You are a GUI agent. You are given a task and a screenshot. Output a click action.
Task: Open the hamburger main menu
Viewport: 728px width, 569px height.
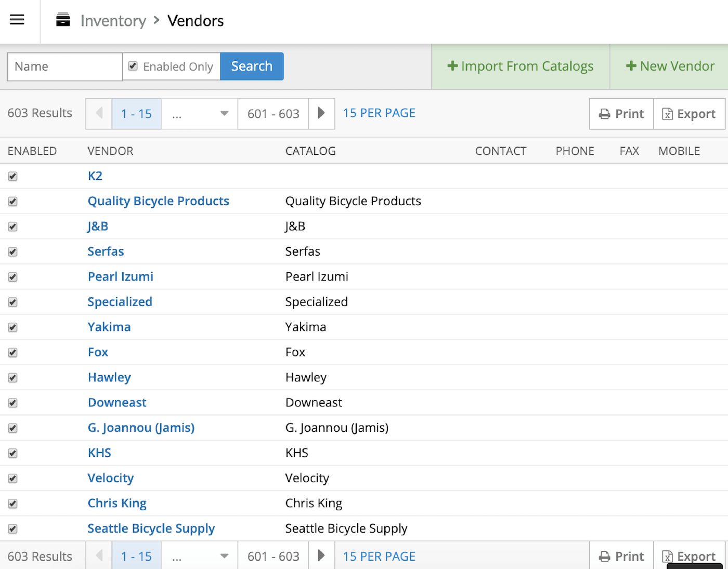coord(17,20)
